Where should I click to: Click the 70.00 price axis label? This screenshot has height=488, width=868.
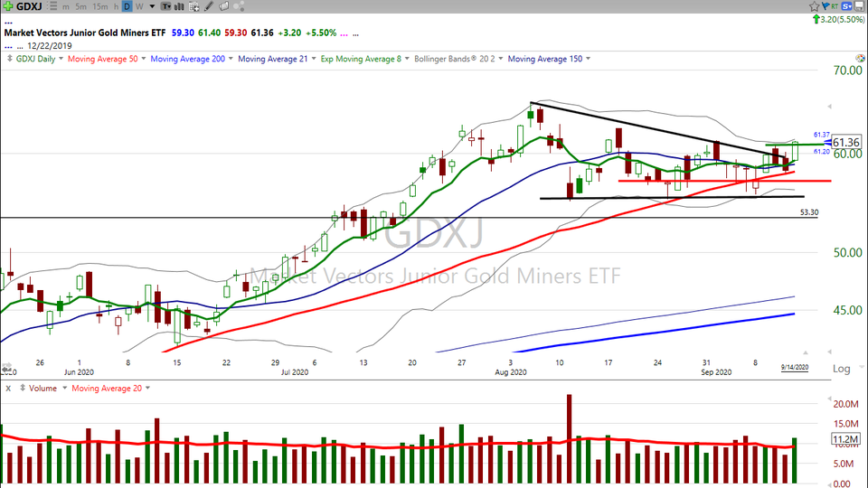pos(847,70)
